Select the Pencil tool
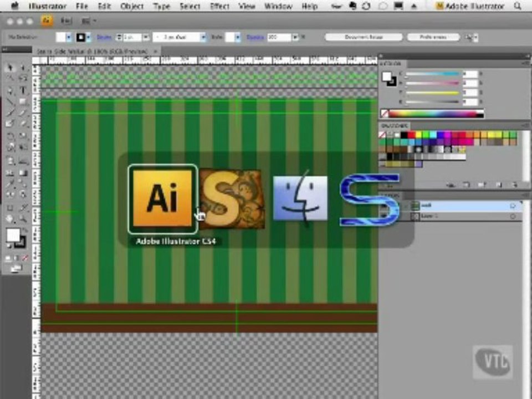 click(x=23, y=112)
